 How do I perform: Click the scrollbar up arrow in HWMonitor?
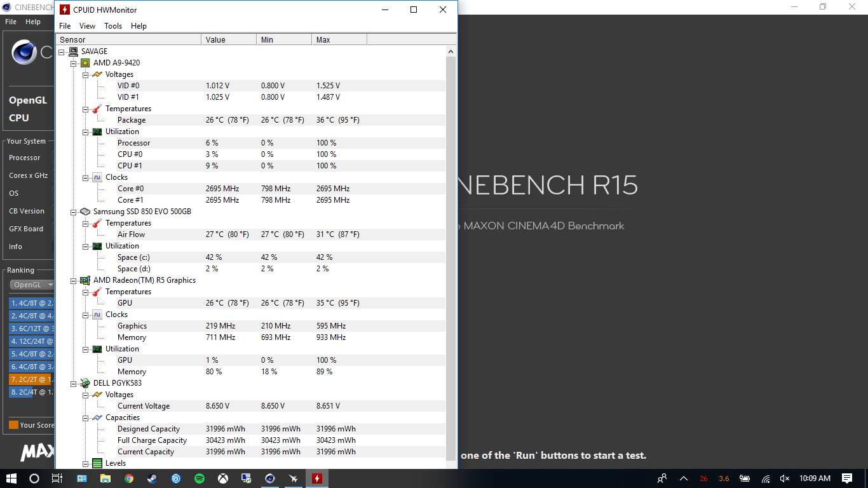451,51
